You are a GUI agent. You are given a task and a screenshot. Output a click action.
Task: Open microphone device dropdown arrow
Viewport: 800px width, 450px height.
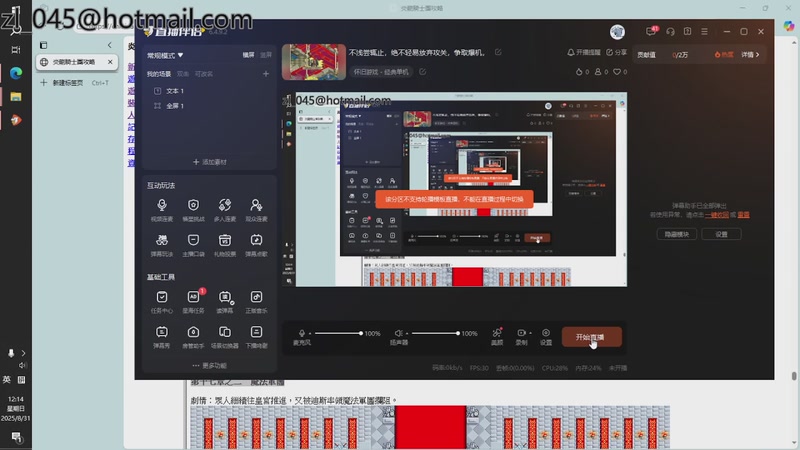point(310,333)
